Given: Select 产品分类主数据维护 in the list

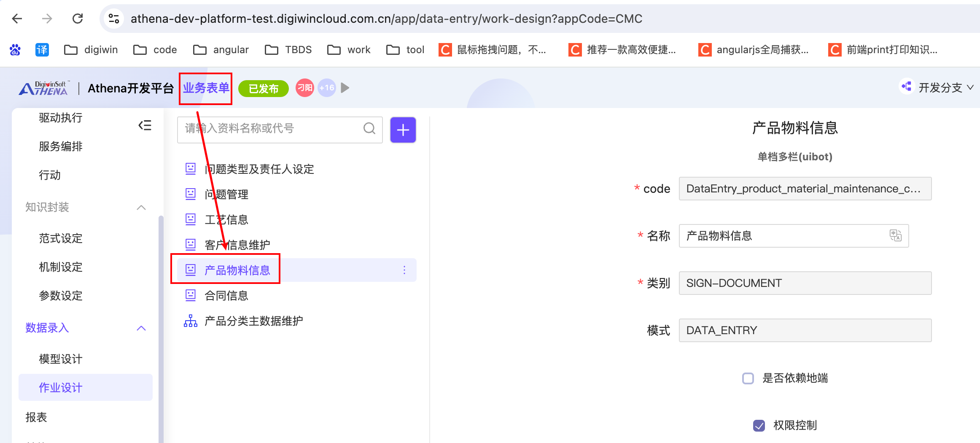Looking at the screenshot, I should click(253, 321).
